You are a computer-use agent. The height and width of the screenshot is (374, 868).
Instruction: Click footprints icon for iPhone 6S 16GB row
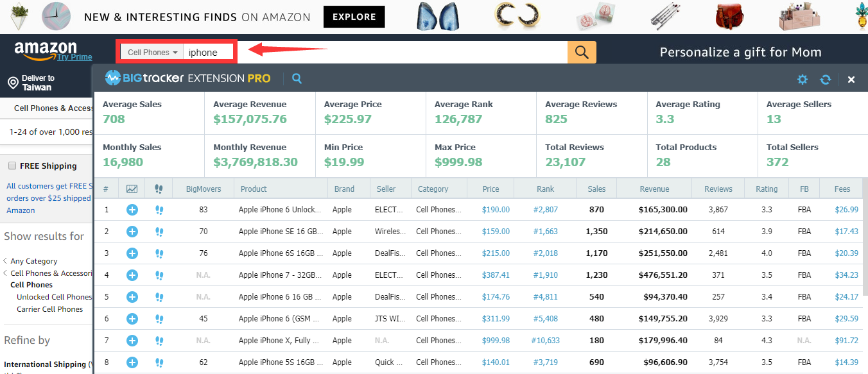point(159,253)
